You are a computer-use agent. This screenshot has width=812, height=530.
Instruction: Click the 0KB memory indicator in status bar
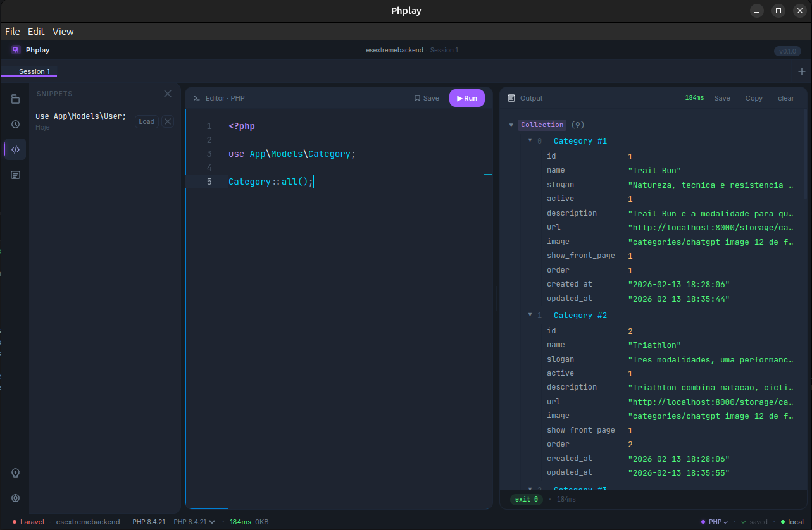pos(261,522)
